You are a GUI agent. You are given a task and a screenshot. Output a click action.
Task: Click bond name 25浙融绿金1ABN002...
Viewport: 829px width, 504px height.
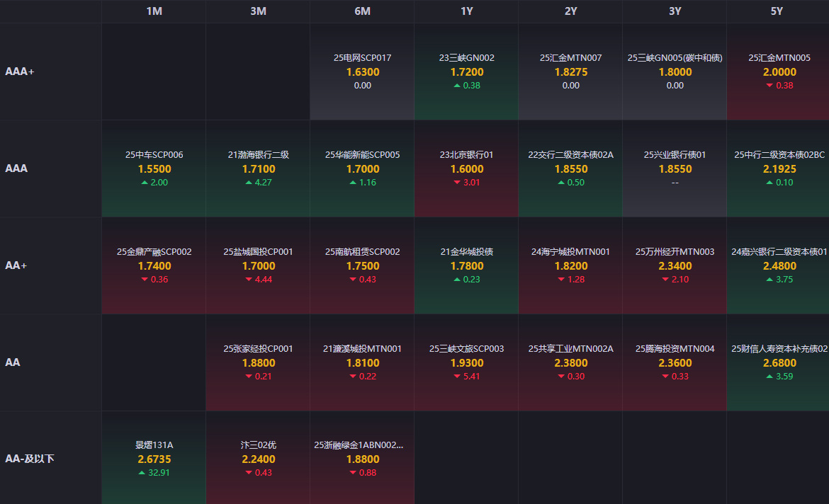coord(359,445)
